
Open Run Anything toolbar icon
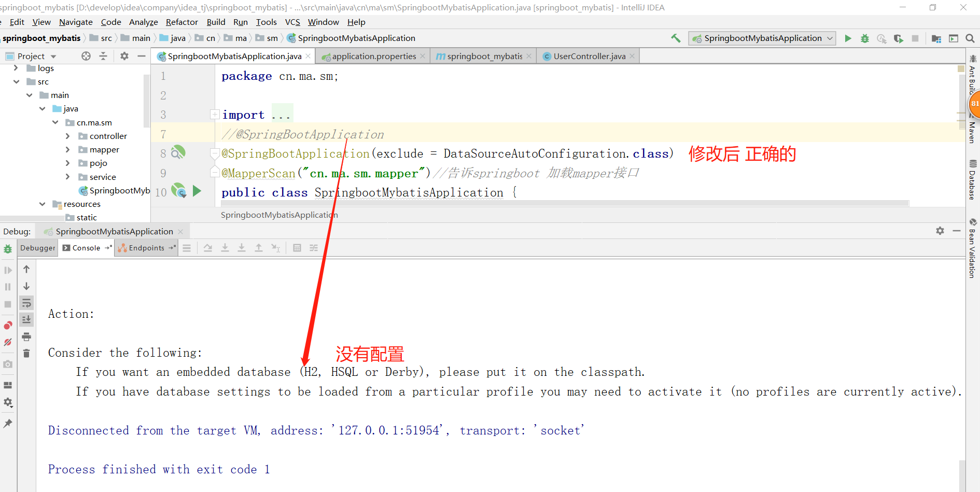[x=953, y=38]
